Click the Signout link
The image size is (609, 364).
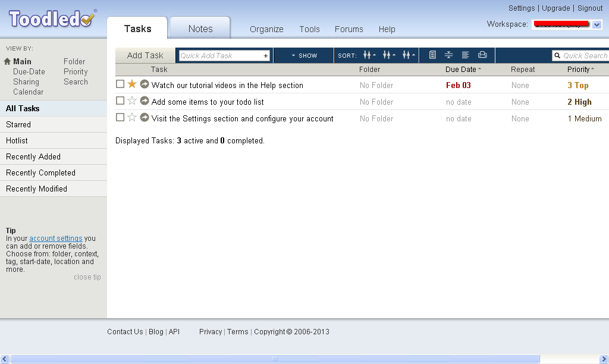click(590, 8)
